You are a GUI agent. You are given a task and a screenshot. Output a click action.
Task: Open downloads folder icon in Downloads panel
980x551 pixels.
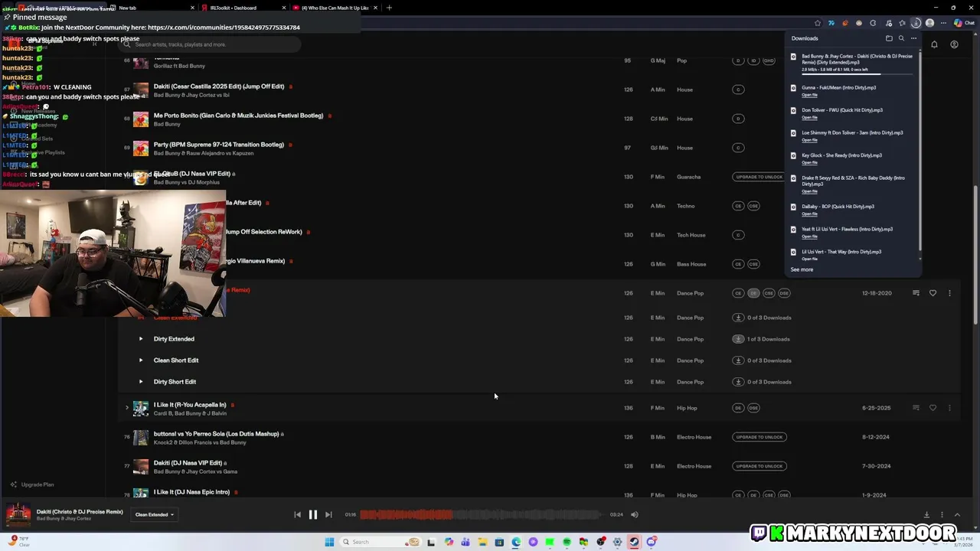[x=889, y=38]
